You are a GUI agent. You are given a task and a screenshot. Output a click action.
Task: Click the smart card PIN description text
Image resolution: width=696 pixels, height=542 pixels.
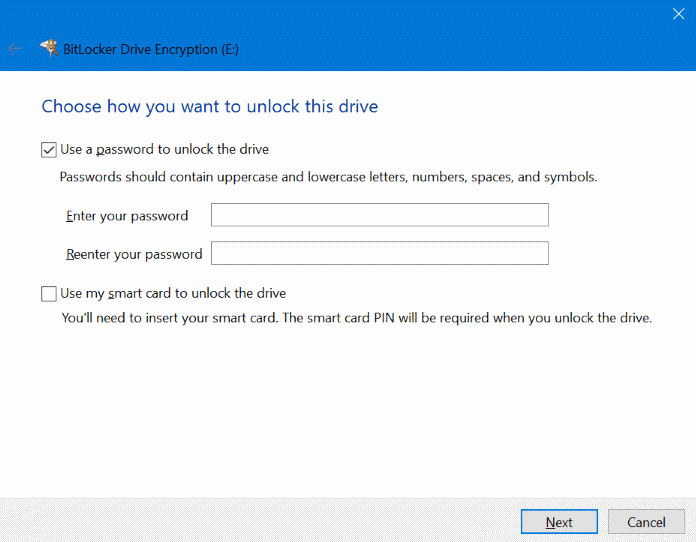pyautogui.click(x=356, y=318)
